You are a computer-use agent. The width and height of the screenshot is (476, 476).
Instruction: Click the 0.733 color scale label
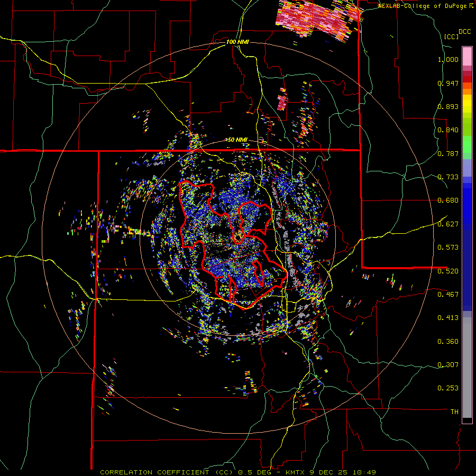(x=448, y=177)
